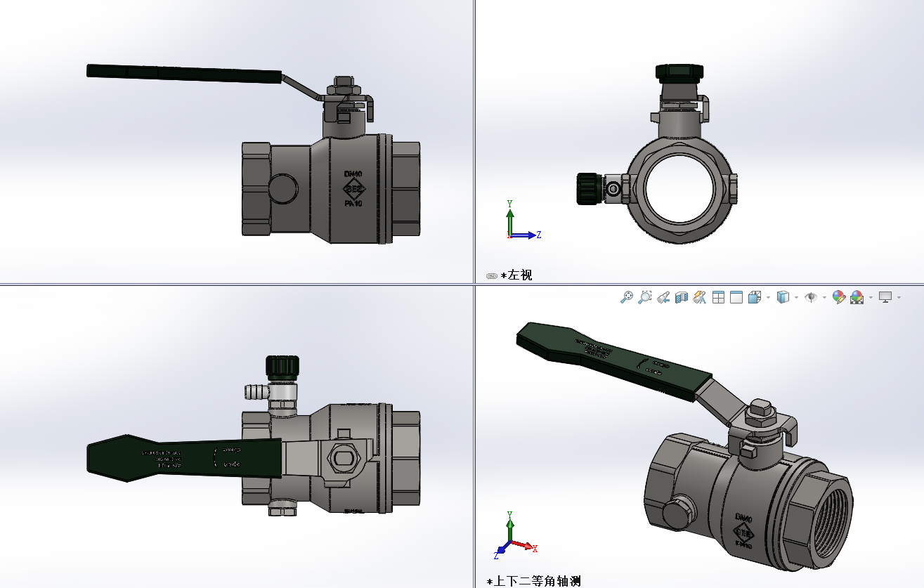Click the 左视 view label
This screenshot has height=588, width=924.
[x=520, y=275]
